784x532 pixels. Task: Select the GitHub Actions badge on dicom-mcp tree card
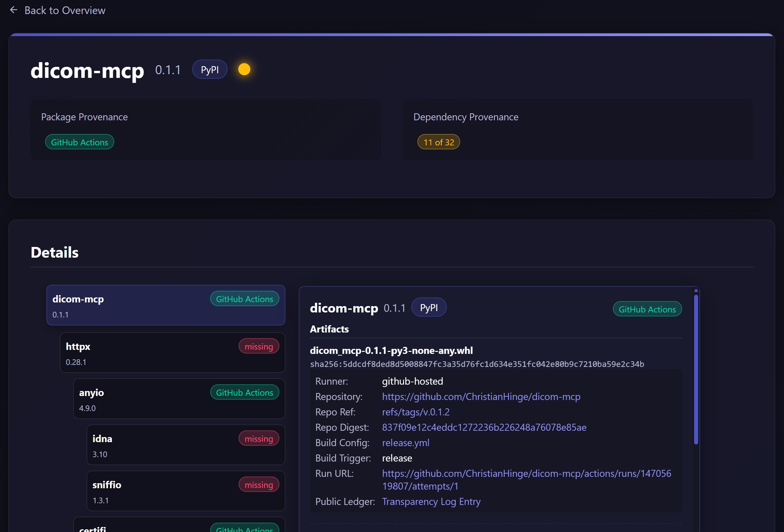[x=244, y=298]
